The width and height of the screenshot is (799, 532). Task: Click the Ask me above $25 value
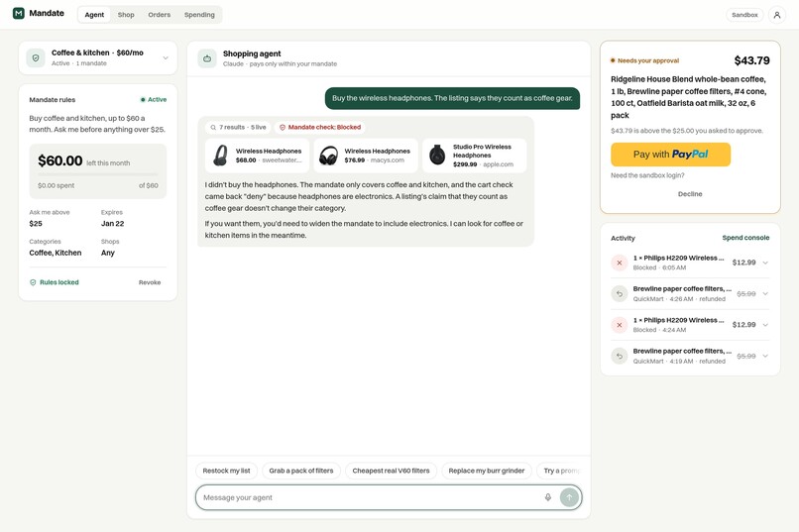[x=36, y=224]
